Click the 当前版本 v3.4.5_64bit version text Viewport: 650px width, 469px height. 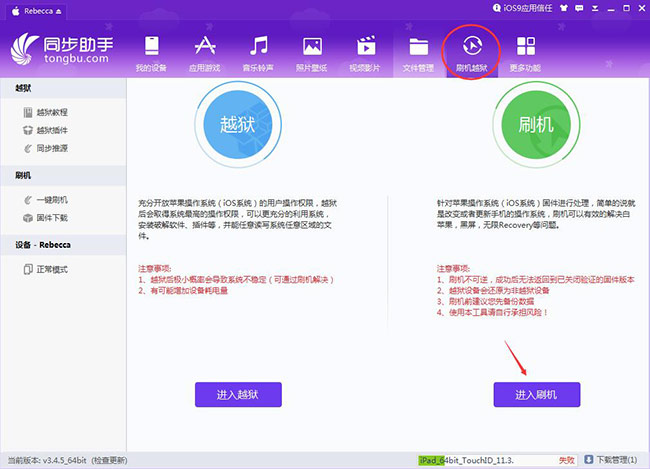tap(47, 460)
